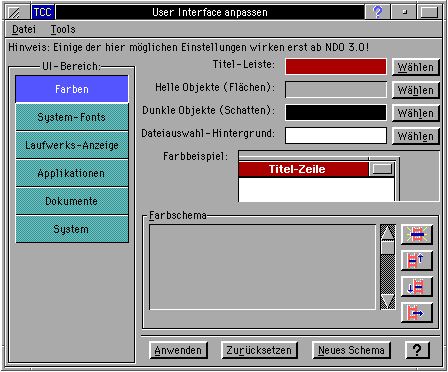
Task: Click the blue question mark in title bar
Action: (x=377, y=12)
